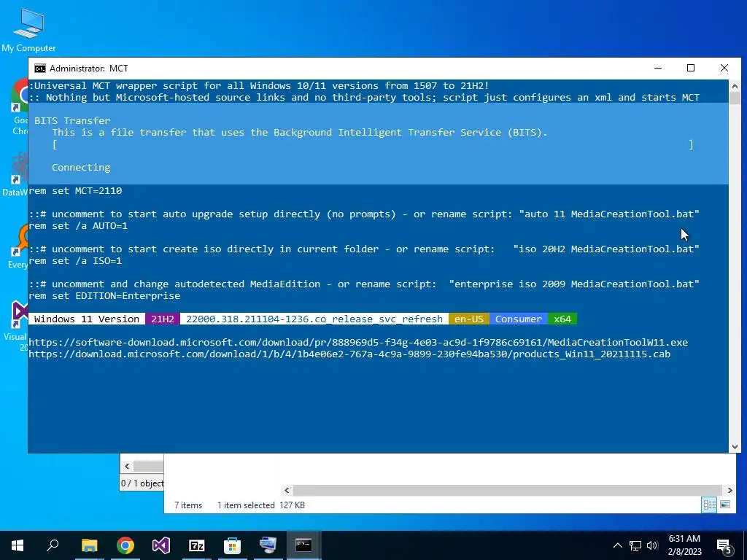
Task: Open Microsoft Store from the taskbar
Action: 233,545
